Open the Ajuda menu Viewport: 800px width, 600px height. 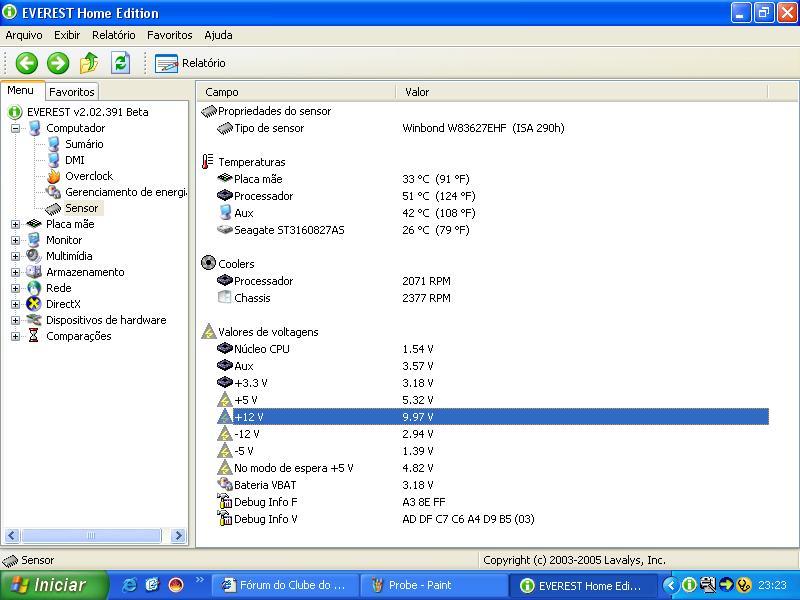(x=218, y=35)
